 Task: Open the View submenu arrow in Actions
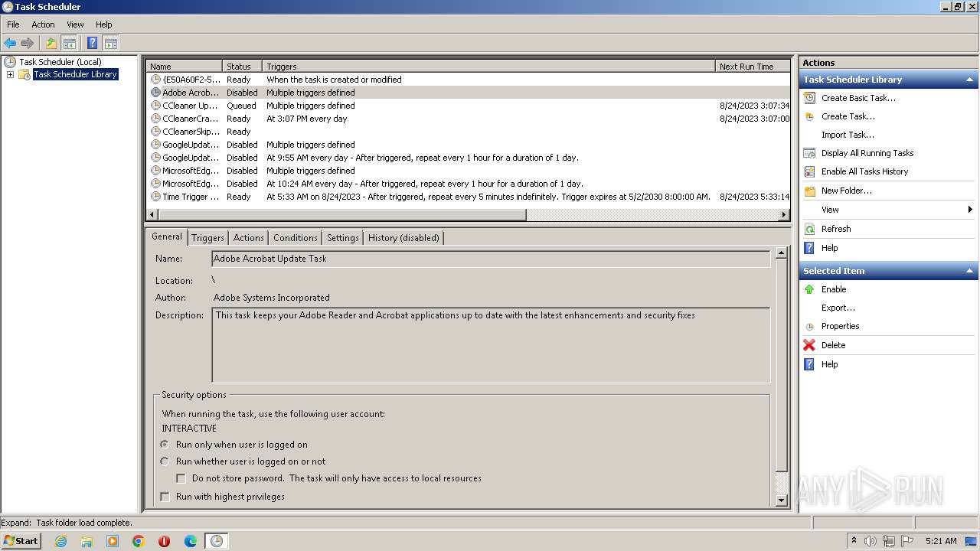(970, 210)
